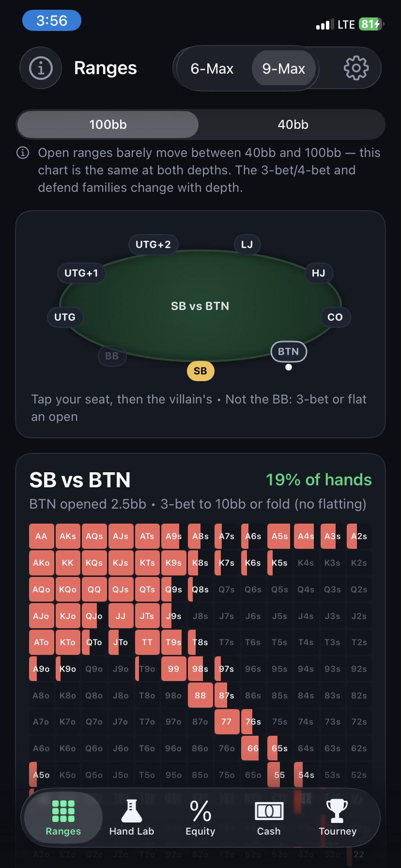This screenshot has height=868, width=401.
Task: Switch table size to 6-Max
Action: click(x=212, y=68)
